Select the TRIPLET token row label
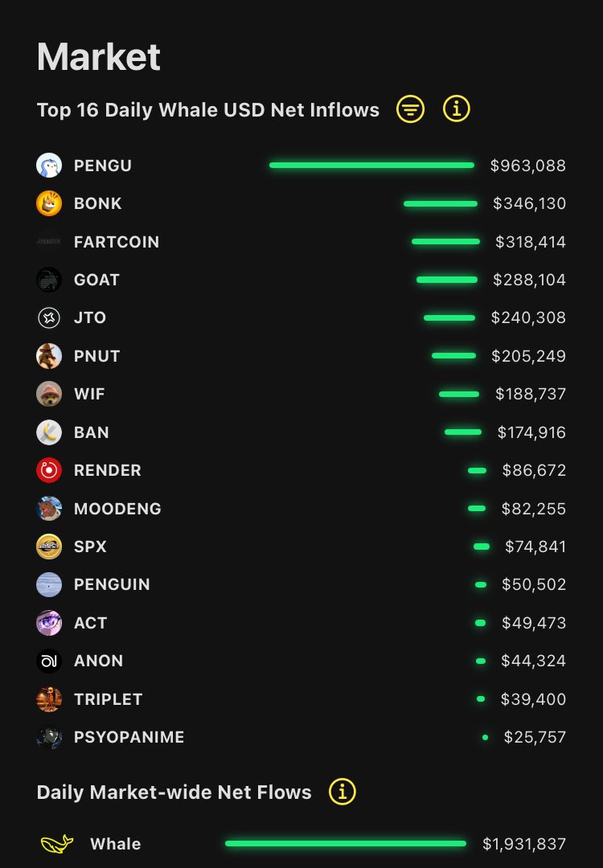 tap(106, 699)
